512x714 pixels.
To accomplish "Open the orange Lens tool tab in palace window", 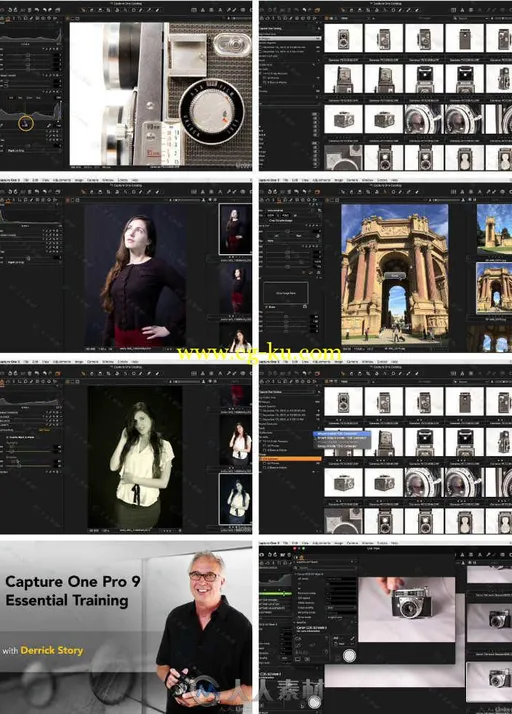I will click(x=279, y=199).
